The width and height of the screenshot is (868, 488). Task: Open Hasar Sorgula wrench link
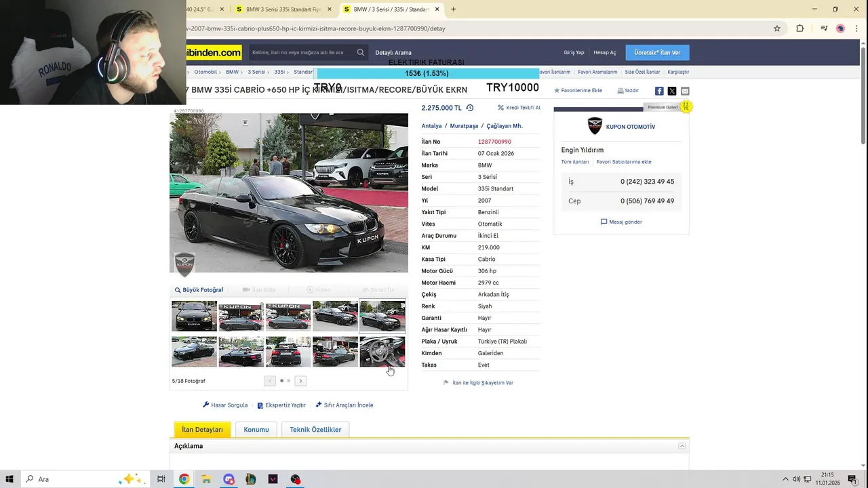(x=225, y=405)
